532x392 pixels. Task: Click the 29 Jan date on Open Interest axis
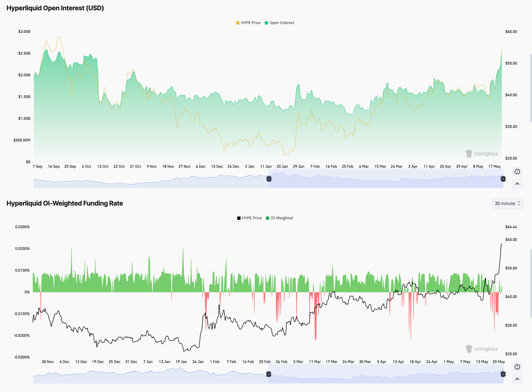(299, 166)
